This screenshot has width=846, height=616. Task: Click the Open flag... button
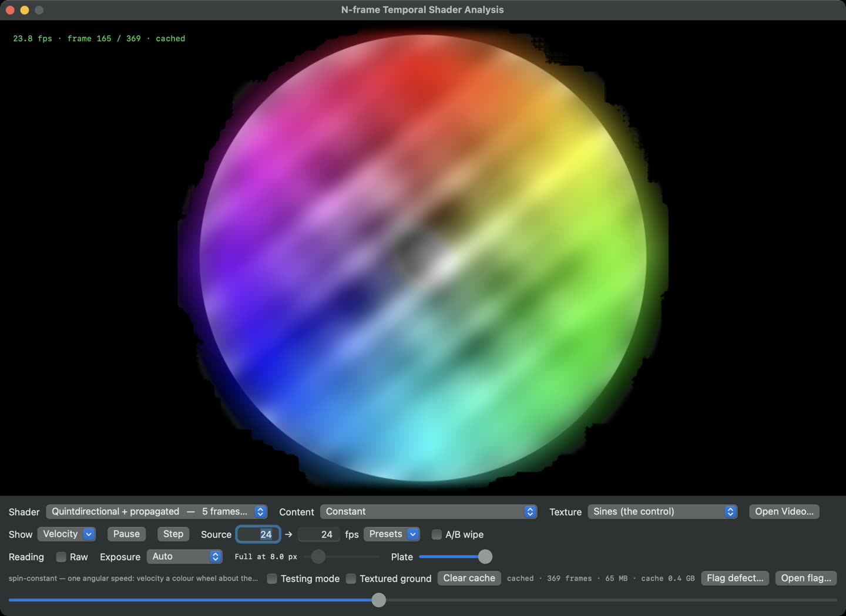click(x=806, y=578)
